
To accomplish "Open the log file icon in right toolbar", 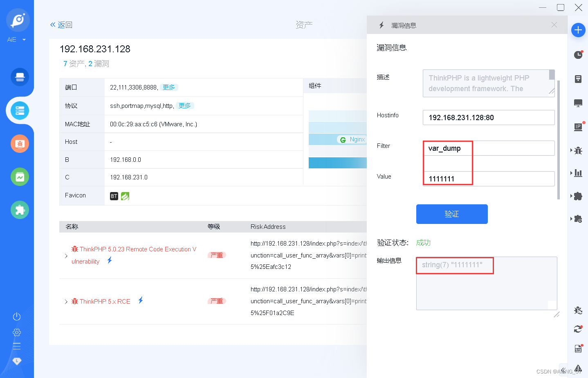I will pos(578,349).
